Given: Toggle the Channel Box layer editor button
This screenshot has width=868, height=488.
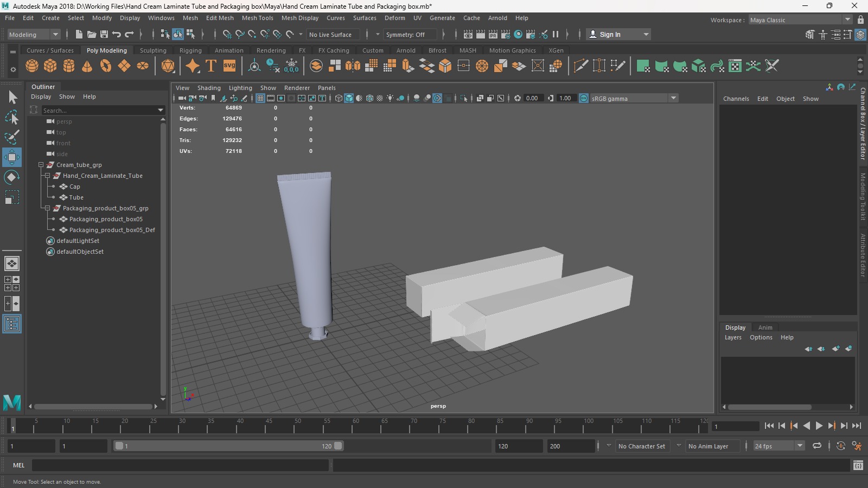Looking at the screenshot, I should pyautogui.click(x=860, y=34).
